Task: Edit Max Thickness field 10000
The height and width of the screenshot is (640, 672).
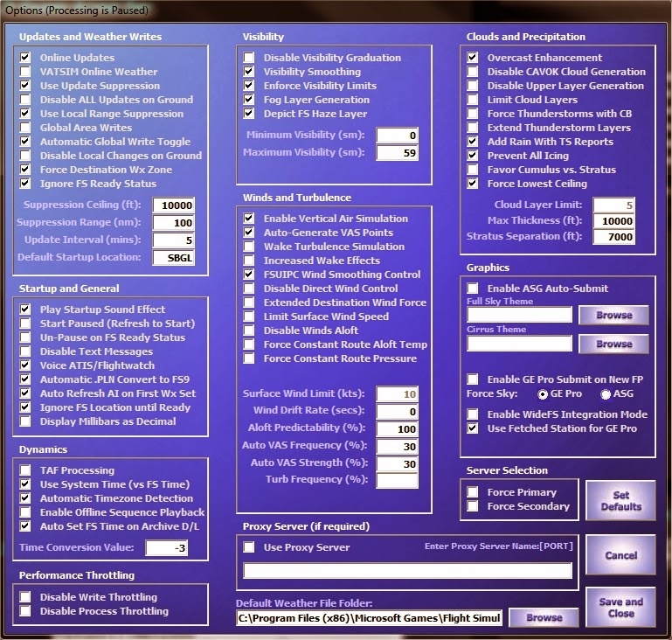Action: [613, 221]
